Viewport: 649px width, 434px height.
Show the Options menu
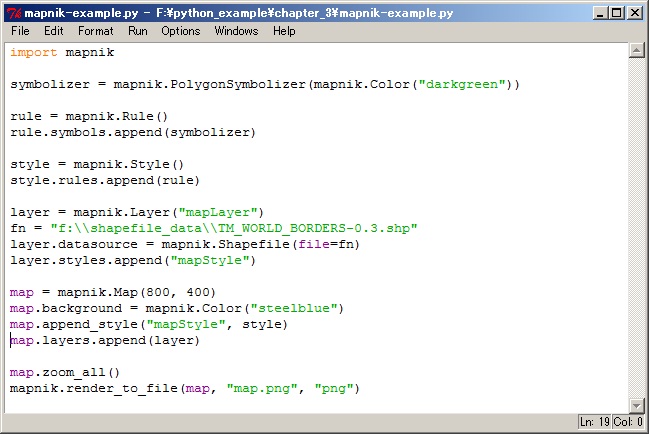(x=181, y=31)
